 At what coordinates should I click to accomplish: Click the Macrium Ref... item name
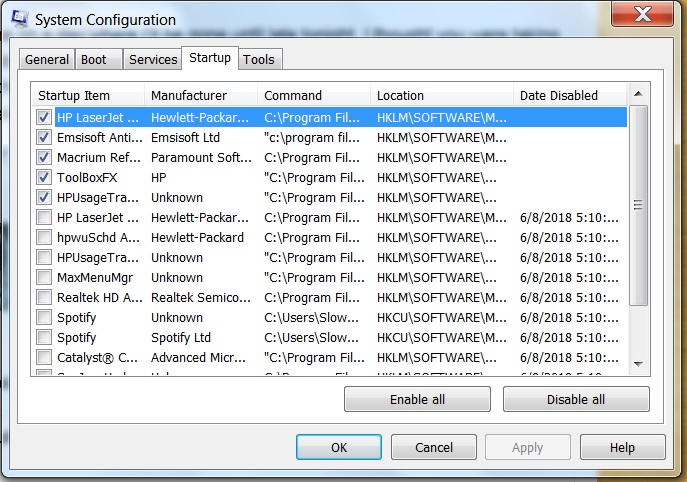pyautogui.click(x=99, y=157)
